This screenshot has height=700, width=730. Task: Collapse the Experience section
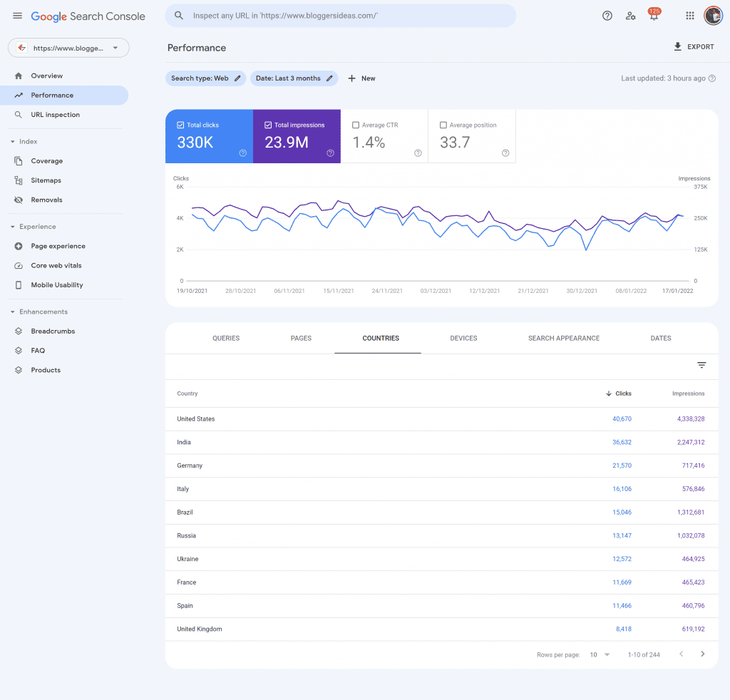click(13, 227)
